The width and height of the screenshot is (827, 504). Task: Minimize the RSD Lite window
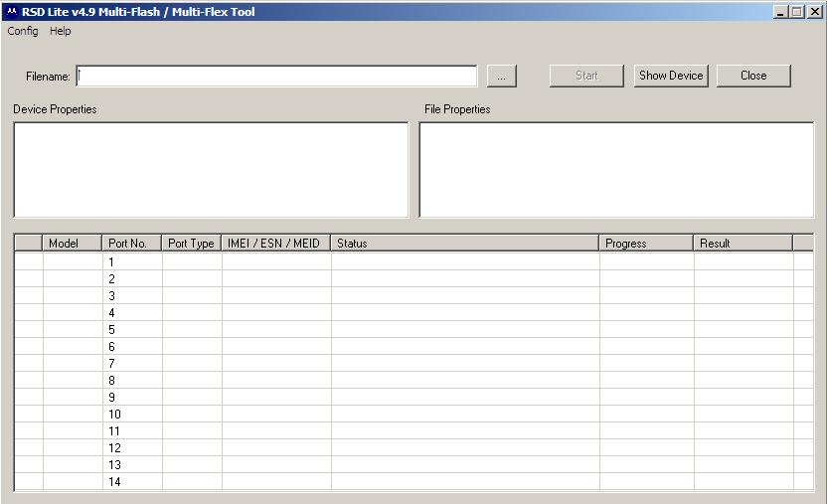click(x=780, y=12)
